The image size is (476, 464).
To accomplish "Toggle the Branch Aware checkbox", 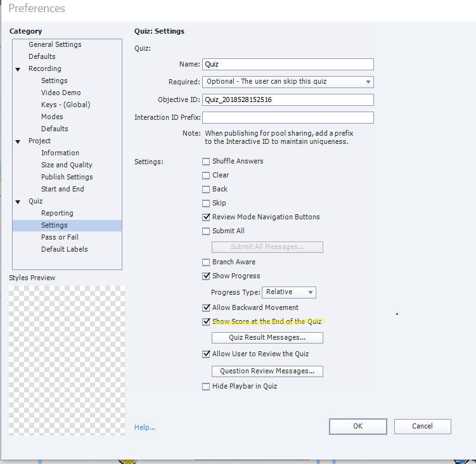I will coord(206,262).
